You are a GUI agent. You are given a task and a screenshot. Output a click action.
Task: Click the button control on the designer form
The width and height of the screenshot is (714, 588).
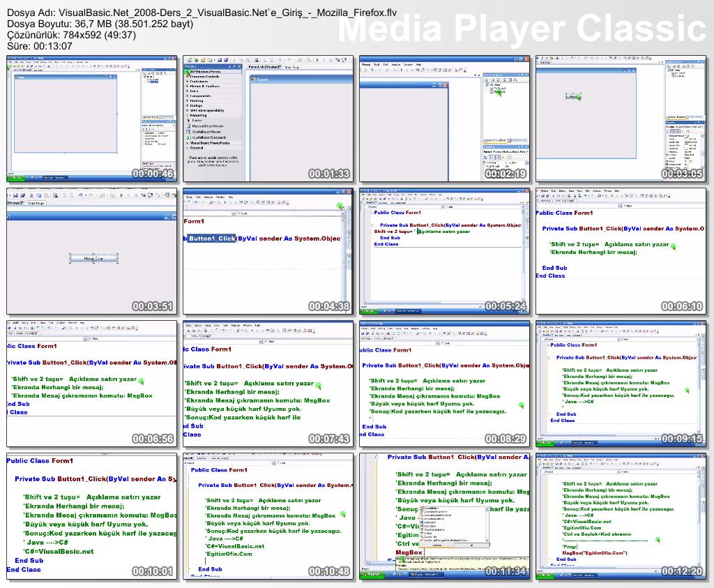(x=93, y=258)
